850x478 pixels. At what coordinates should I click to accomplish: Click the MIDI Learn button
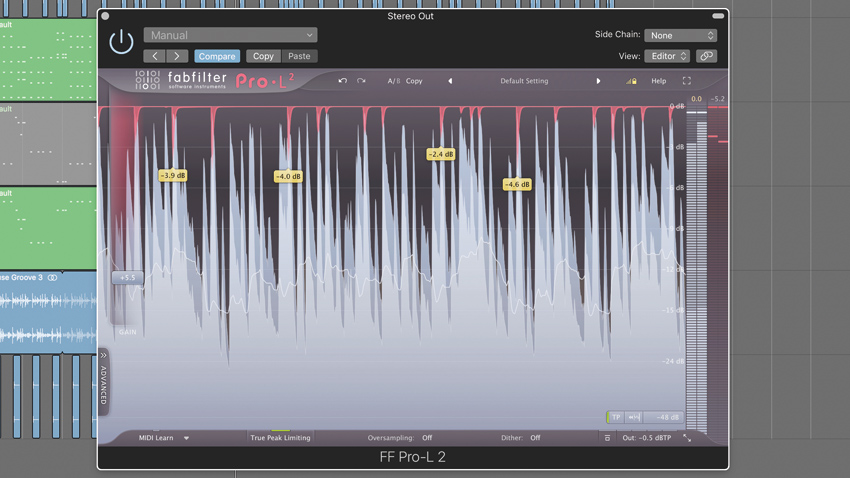click(x=156, y=438)
